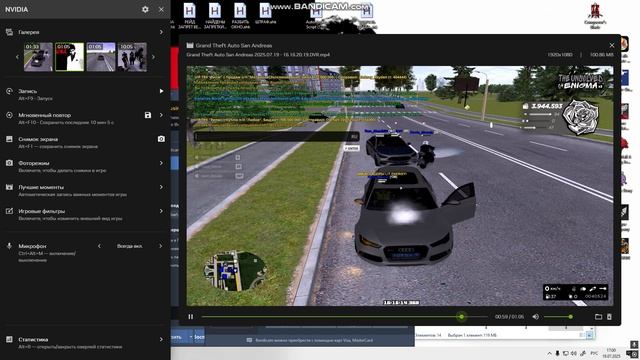Go to previous gallery thumbnails

coord(17,57)
